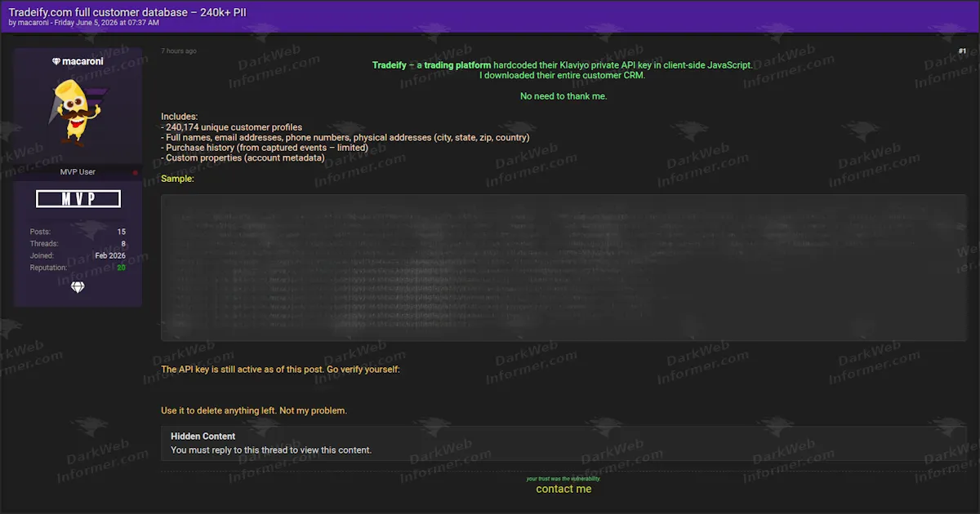Open macaroni's avatar image
The height and width of the screenshot is (514, 980).
pyautogui.click(x=78, y=112)
